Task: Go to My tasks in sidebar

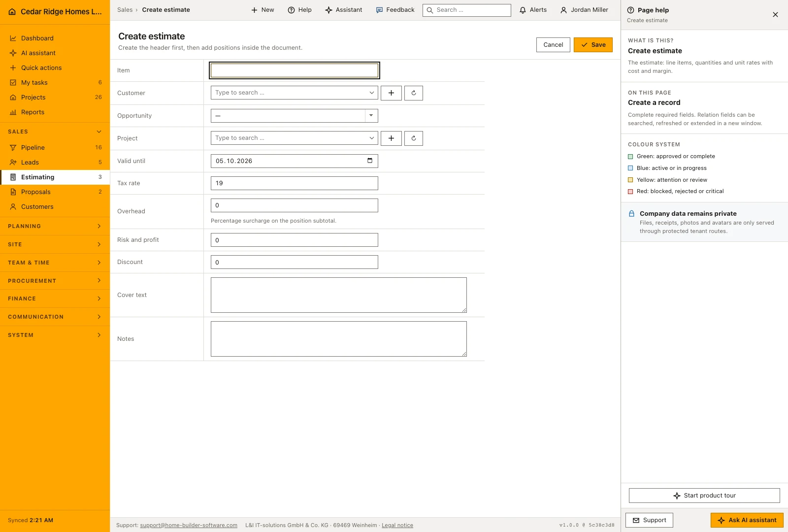Action: coord(55,83)
